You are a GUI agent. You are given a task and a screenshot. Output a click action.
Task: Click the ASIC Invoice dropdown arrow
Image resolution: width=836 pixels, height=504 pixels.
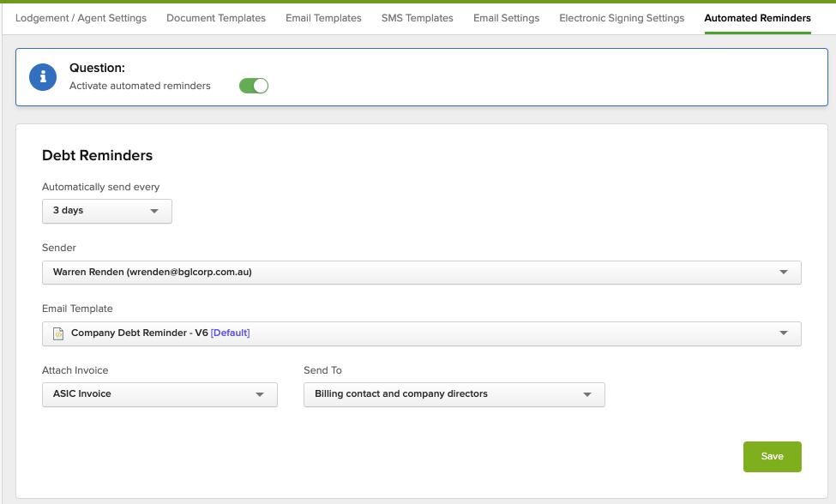260,395
